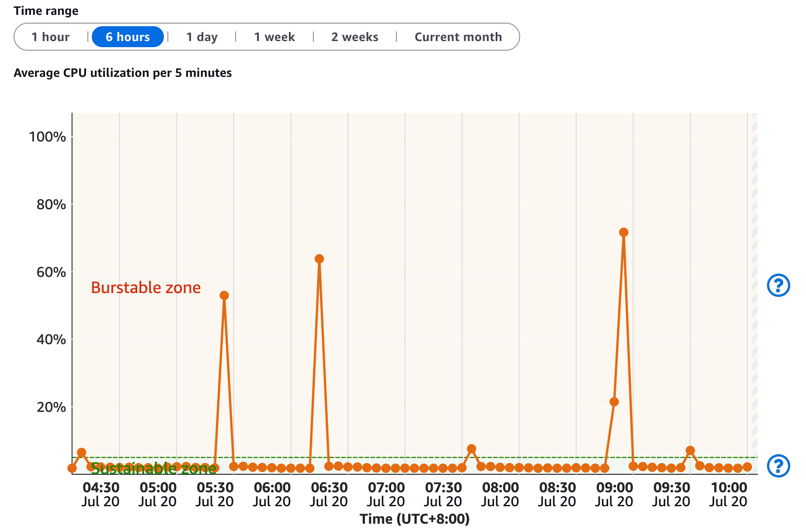The image size is (806, 532).
Task: Switch to the 1 week range
Action: (274, 37)
